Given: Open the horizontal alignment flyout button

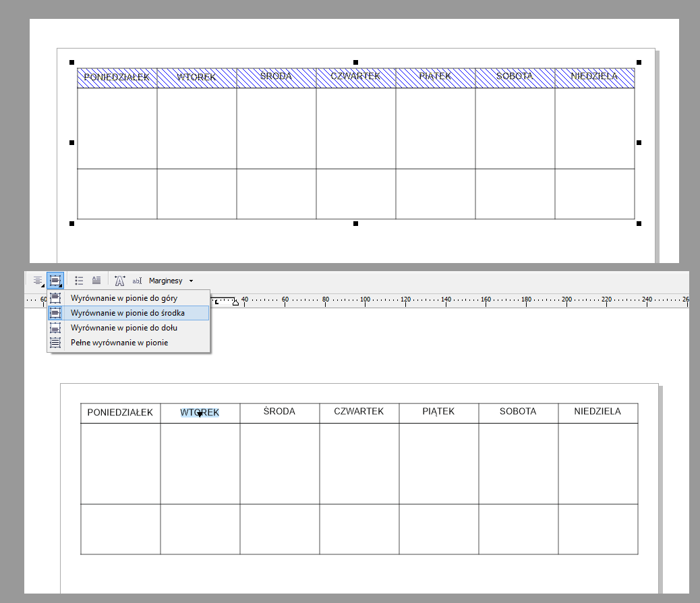Looking at the screenshot, I should 38,281.
